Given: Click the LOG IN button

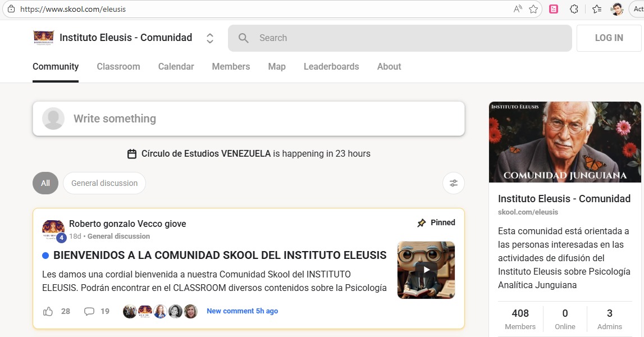Looking at the screenshot, I should click(x=609, y=38).
